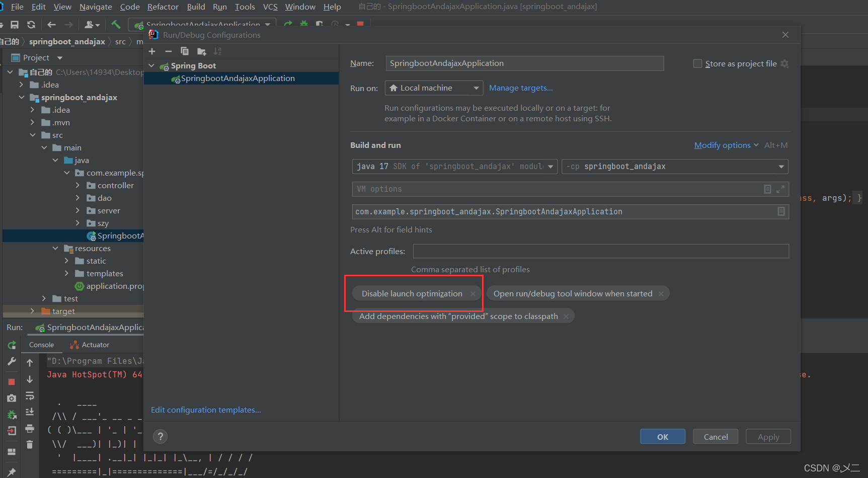
Task: Toggle Store as project file checkbox
Action: [x=697, y=63]
